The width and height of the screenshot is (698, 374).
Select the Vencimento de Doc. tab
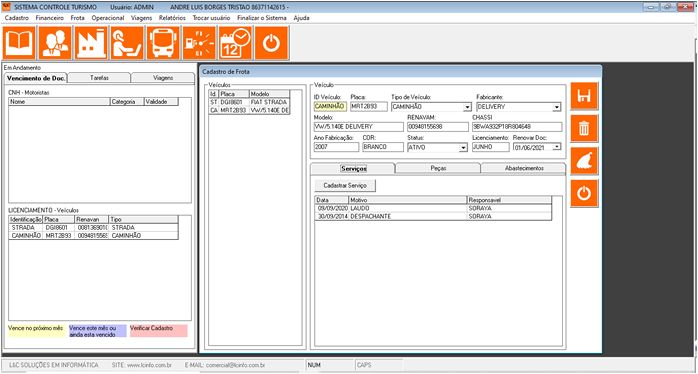36,78
